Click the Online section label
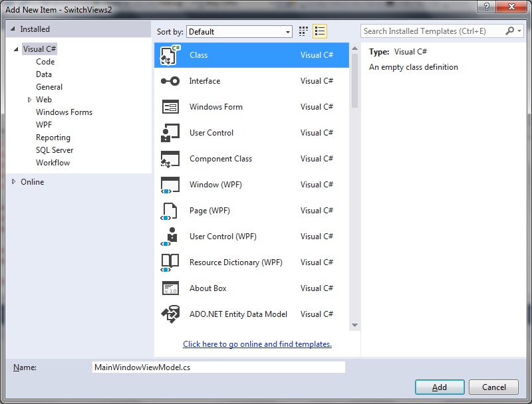This screenshot has height=404, width=532. point(32,182)
